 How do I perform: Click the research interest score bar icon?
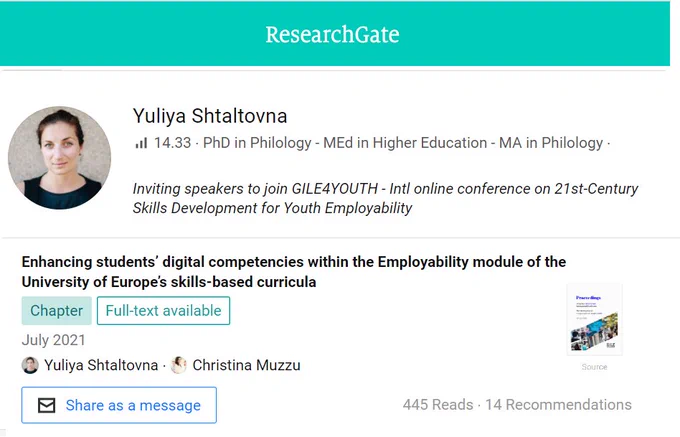141,143
